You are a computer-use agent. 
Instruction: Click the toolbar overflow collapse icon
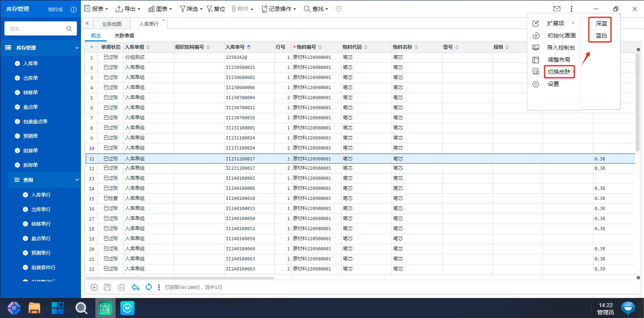click(x=339, y=9)
